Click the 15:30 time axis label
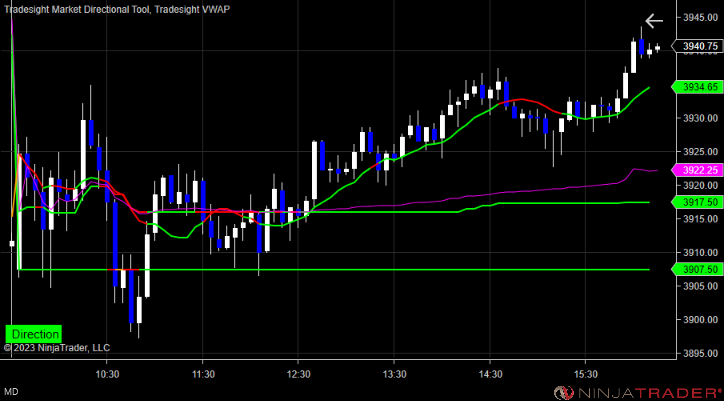The height and width of the screenshot is (401, 724). [x=585, y=374]
